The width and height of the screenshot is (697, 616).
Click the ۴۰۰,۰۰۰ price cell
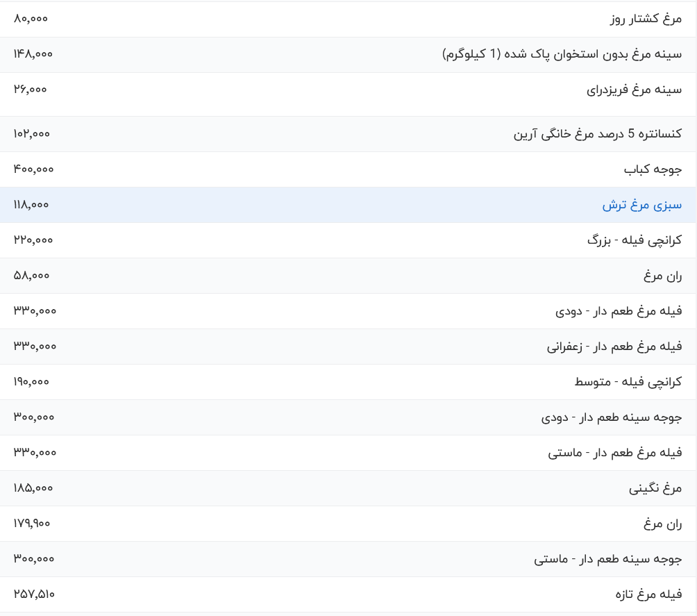point(33,169)
